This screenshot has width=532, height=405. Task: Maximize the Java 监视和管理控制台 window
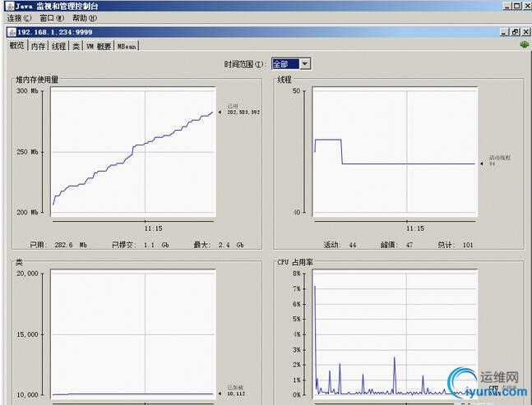pyautogui.click(x=516, y=6)
